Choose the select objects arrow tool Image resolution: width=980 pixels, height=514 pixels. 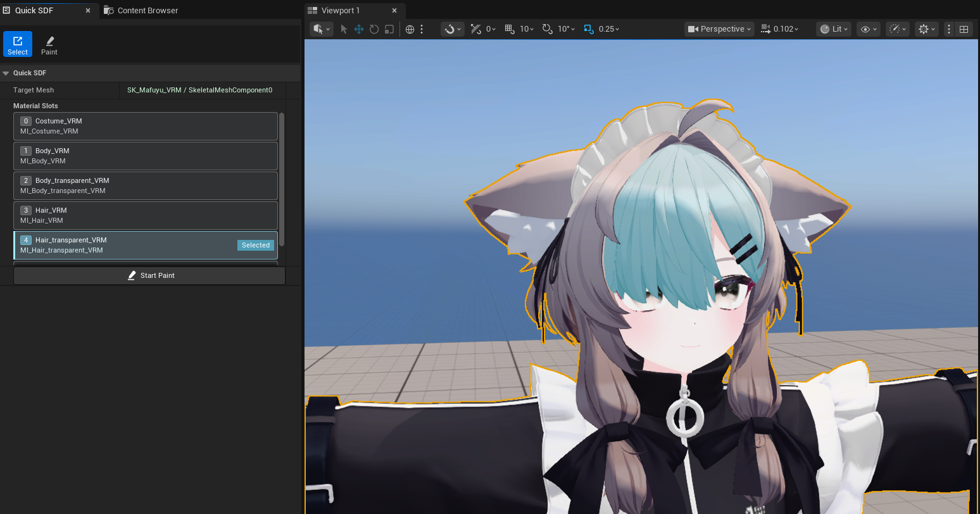[x=344, y=29]
